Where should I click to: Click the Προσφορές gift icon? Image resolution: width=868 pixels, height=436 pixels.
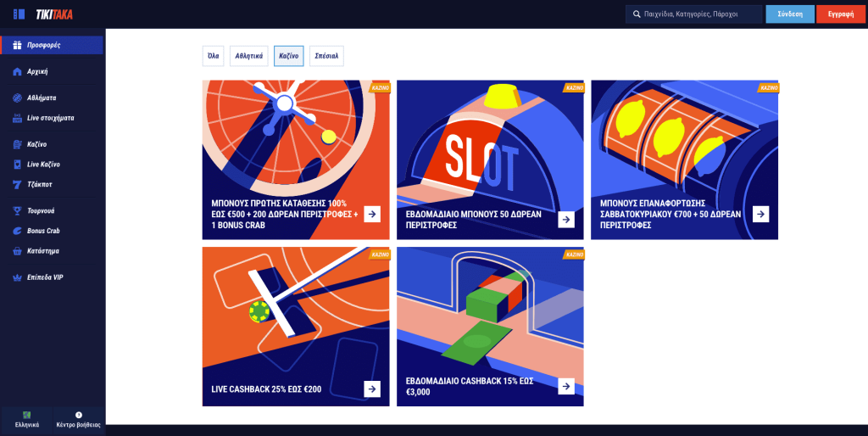point(17,45)
